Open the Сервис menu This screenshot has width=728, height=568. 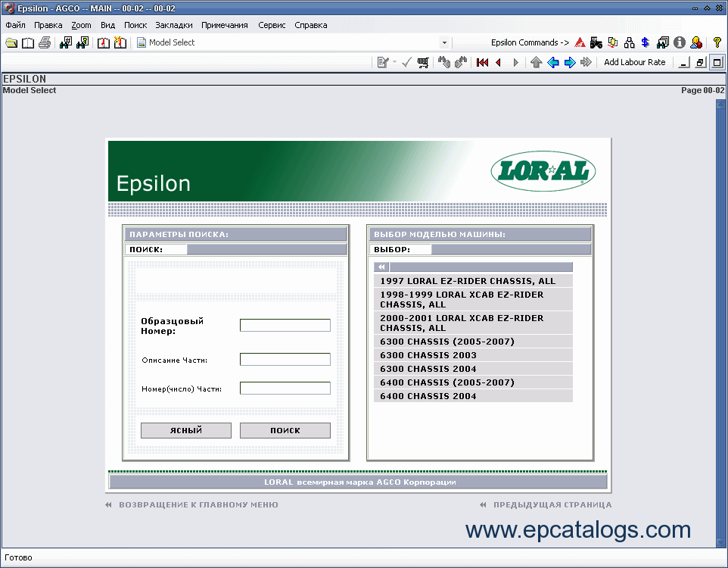(x=272, y=25)
